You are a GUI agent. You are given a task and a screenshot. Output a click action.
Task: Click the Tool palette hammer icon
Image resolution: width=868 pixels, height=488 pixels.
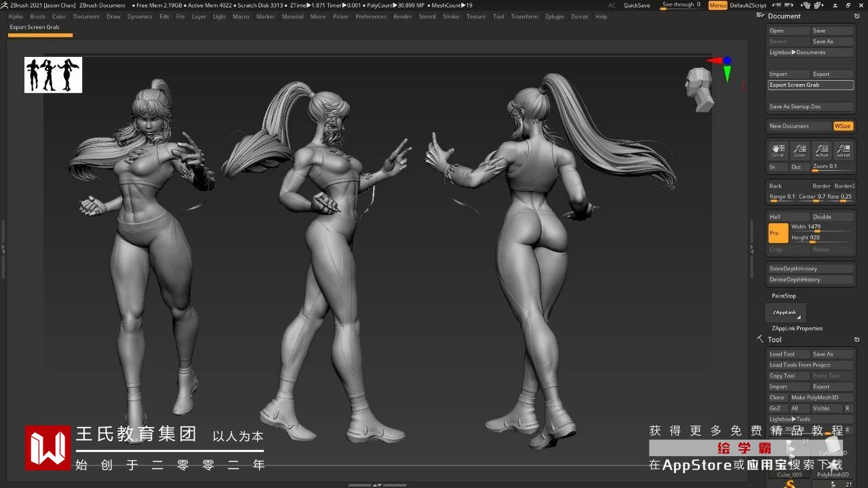761,339
